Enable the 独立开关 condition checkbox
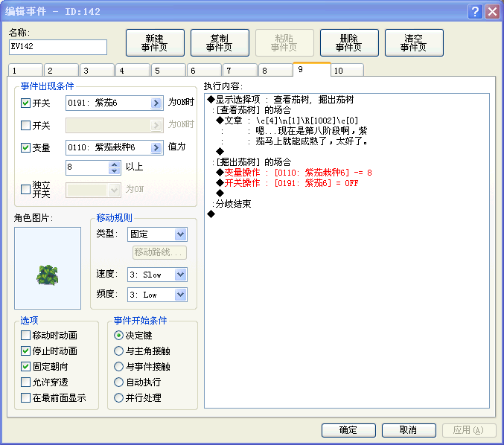Viewport: 504px width, 445px height. [x=25, y=189]
